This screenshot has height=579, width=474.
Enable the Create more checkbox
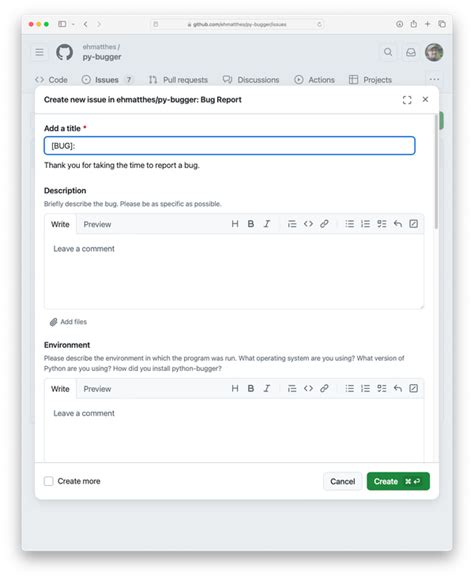coord(49,481)
